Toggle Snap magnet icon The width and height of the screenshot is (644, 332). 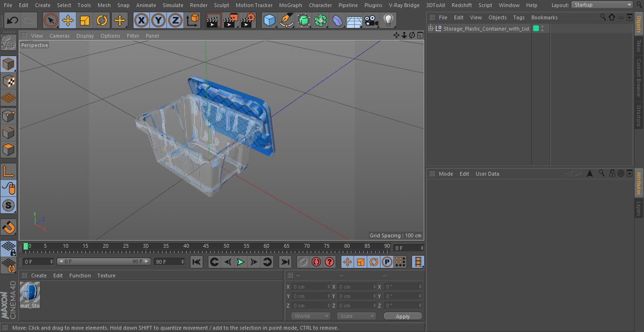point(8,227)
